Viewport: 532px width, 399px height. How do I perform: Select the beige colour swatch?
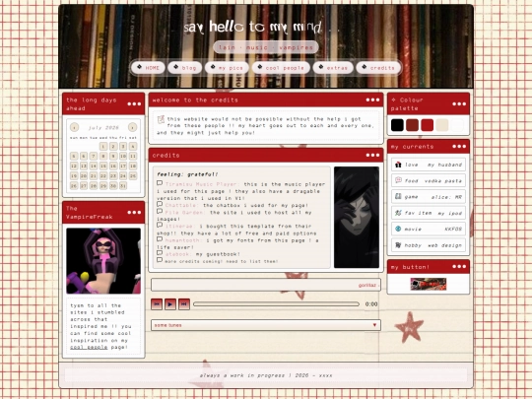[442, 125]
